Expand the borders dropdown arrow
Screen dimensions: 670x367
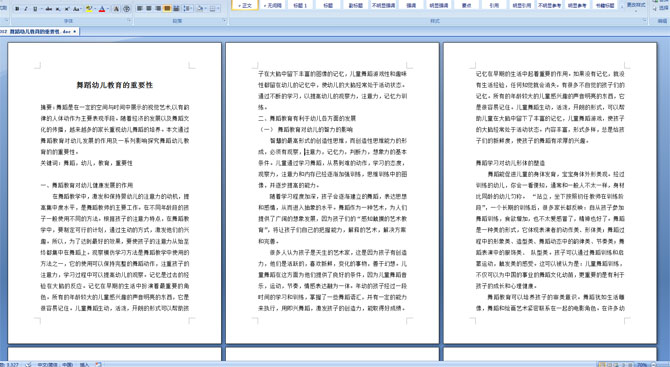(x=218, y=9)
